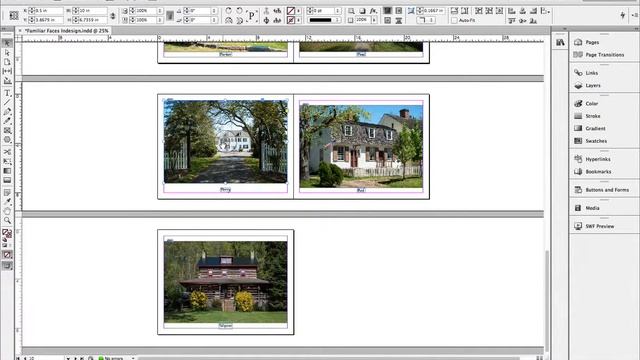Click Fit Content Proportionally button
The image size is (640, 360).
pyautogui.click(x=464, y=11)
